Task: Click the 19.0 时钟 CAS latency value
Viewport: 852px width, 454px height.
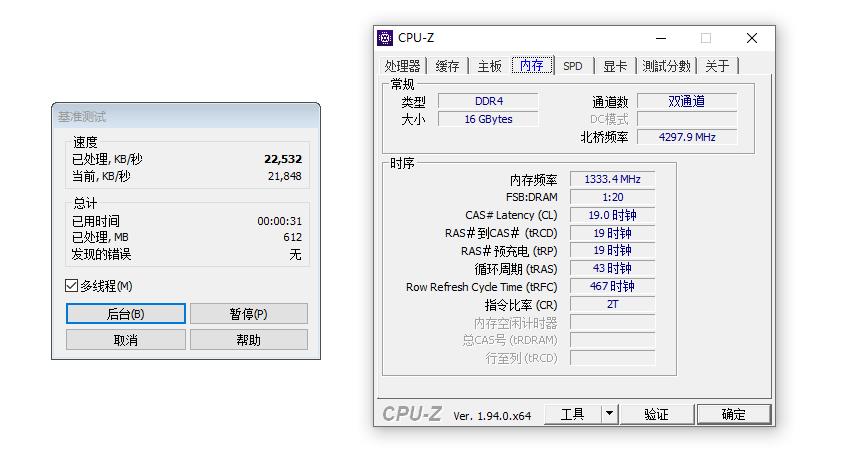Action: point(612,215)
